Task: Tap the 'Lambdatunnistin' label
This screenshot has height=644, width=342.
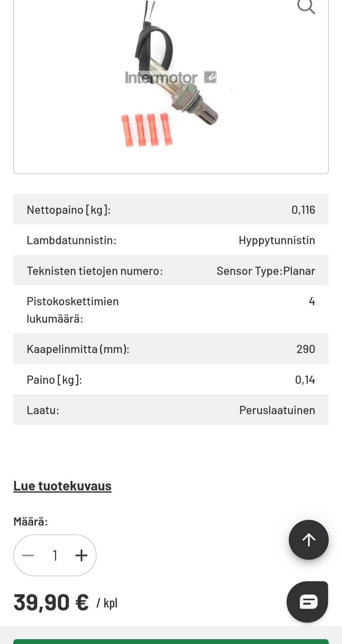Action: (x=72, y=240)
